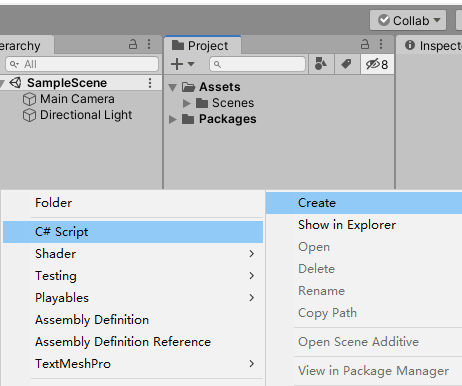Click the Unity scene icon beside SampleScene
462x386 pixels.
pos(15,82)
